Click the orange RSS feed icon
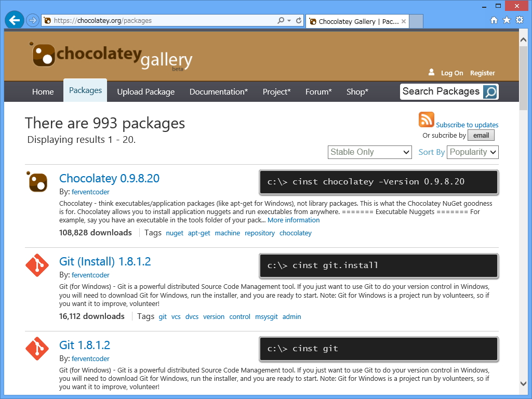The image size is (532, 399). pyautogui.click(x=426, y=119)
